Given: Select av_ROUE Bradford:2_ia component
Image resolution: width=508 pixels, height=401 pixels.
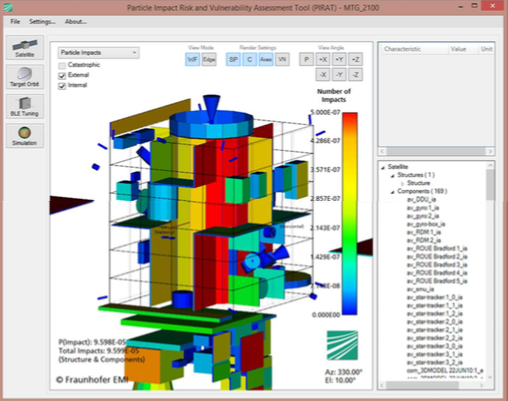Looking at the screenshot, I should point(437,257).
